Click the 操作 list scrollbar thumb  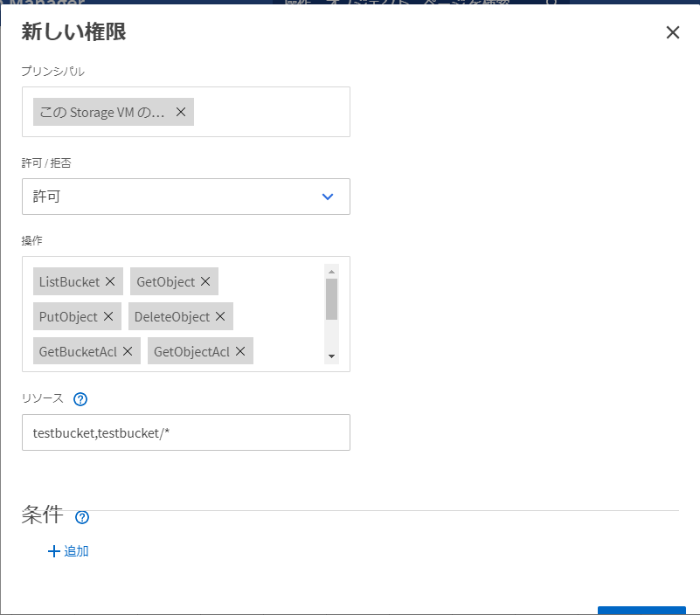[331, 299]
